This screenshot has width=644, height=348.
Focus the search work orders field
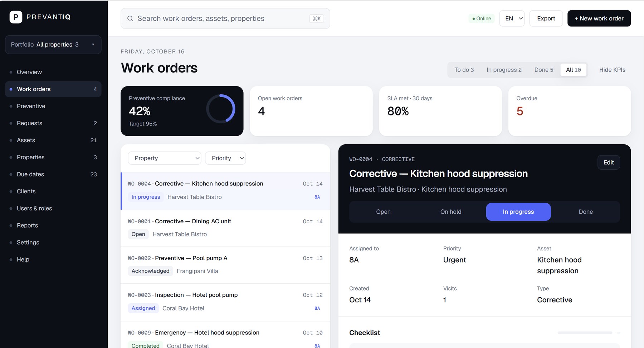(225, 19)
